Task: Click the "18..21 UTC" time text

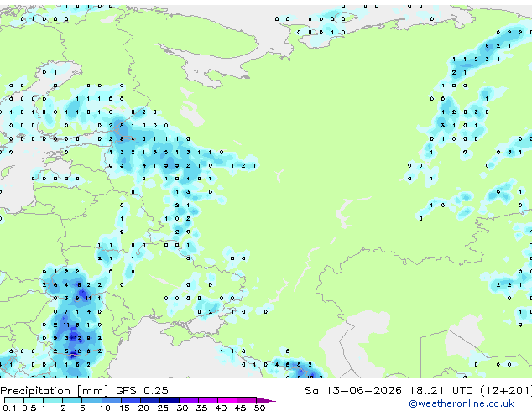Action: [x=441, y=391]
